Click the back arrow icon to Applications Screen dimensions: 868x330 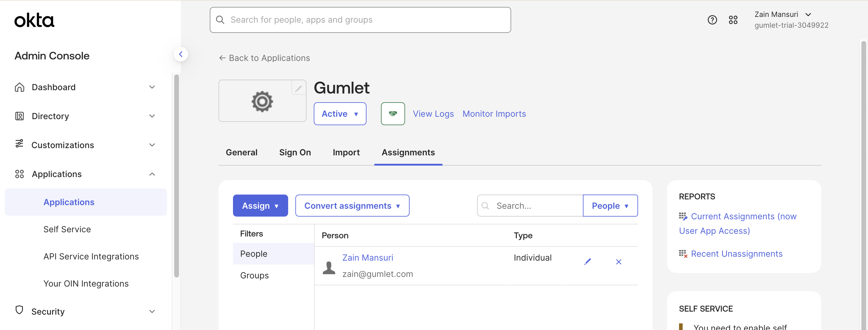coord(222,58)
